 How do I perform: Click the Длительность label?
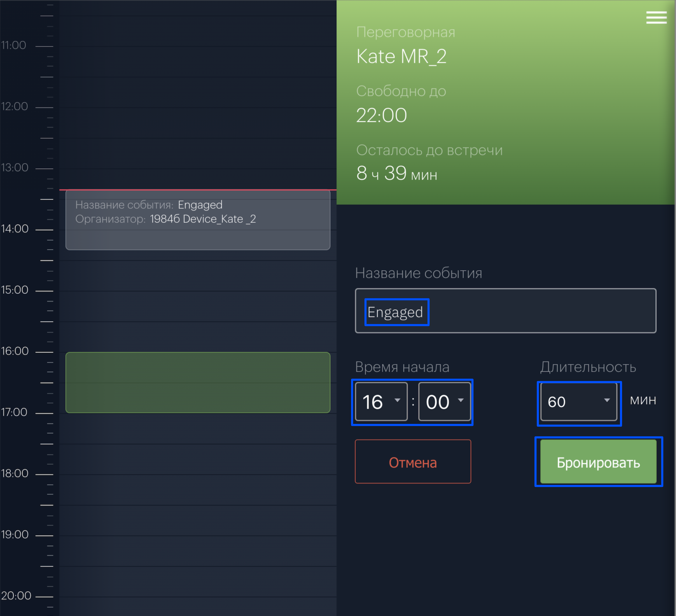click(x=588, y=367)
